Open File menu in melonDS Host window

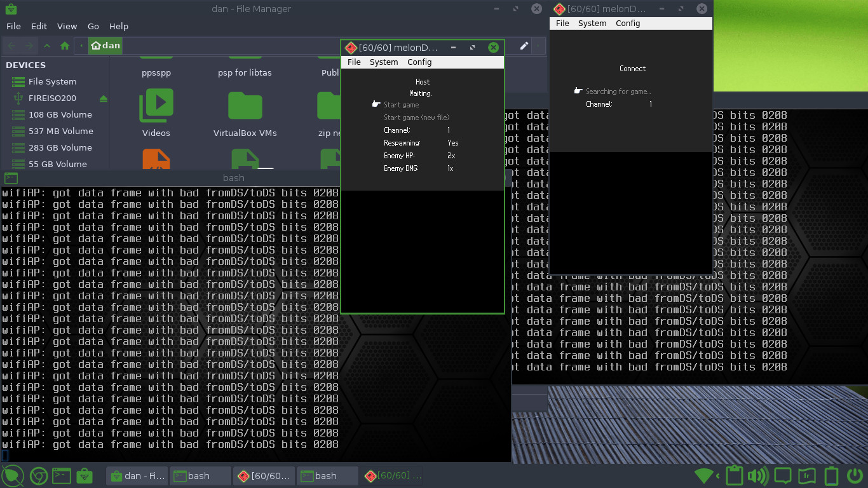pos(354,62)
